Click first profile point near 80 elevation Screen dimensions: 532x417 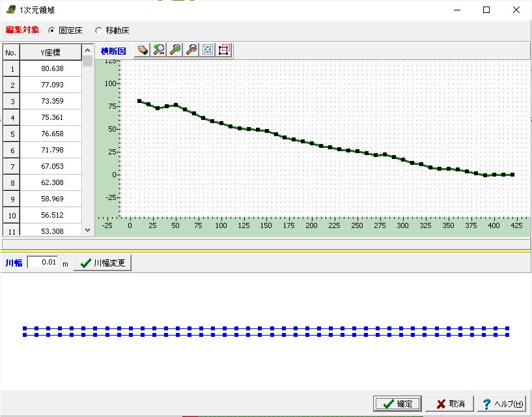pos(139,101)
